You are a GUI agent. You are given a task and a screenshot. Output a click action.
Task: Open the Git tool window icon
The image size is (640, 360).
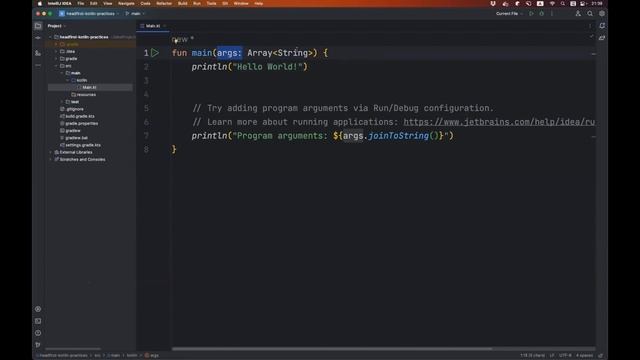pyautogui.click(x=38, y=345)
